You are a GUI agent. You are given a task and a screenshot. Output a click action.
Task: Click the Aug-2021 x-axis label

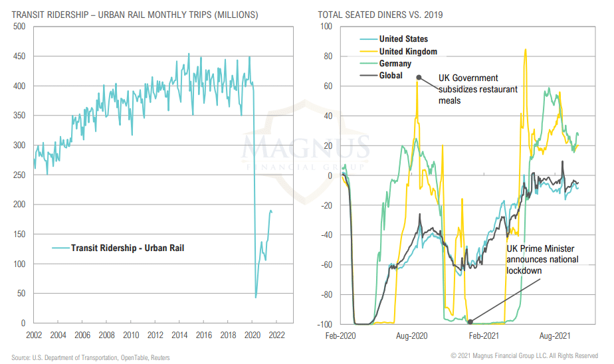555,335
